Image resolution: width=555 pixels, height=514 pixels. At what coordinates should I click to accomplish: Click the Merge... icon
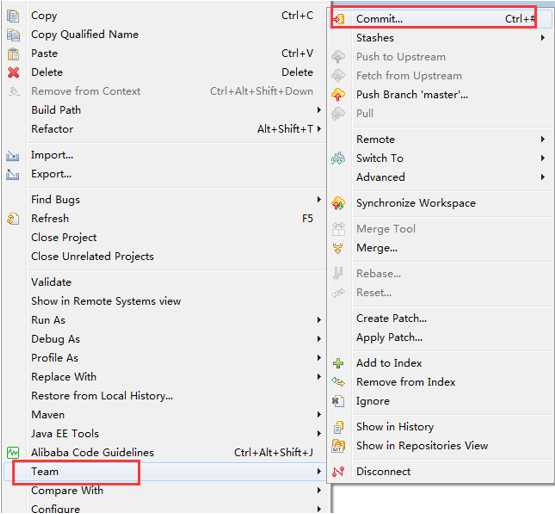click(338, 248)
